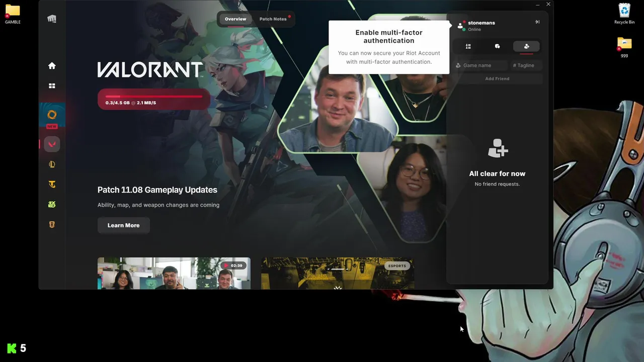The width and height of the screenshot is (644, 362).
Task: Show the friends list tab icon
Action: tap(468, 46)
